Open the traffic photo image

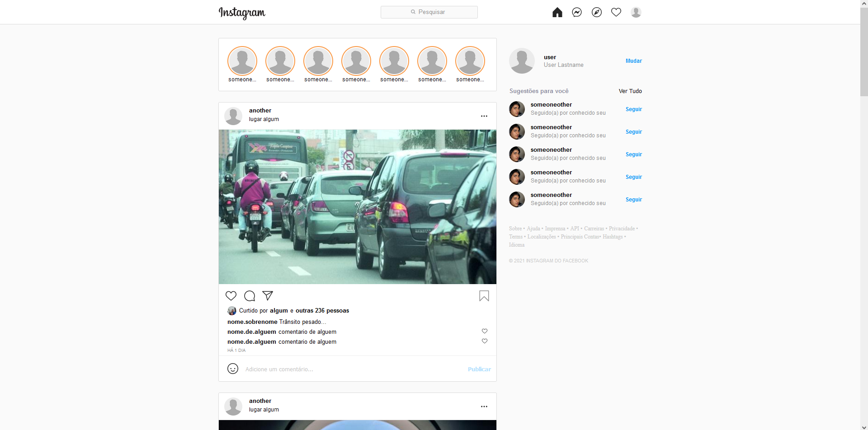(358, 207)
